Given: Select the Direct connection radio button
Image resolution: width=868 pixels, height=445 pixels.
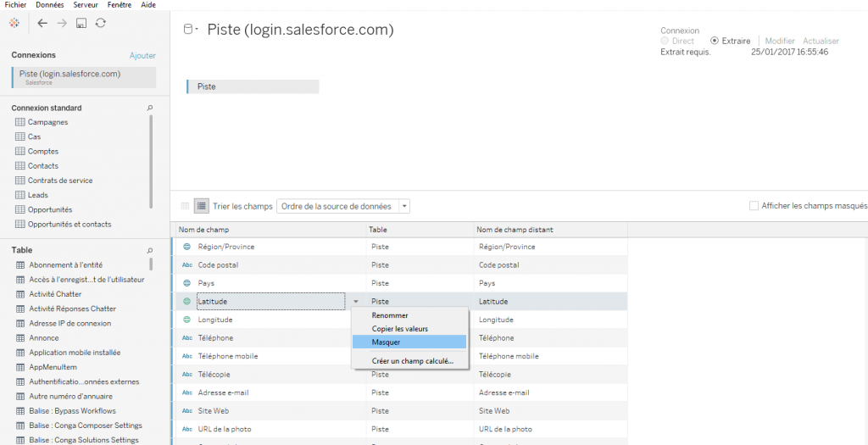Looking at the screenshot, I should point(665,41).
